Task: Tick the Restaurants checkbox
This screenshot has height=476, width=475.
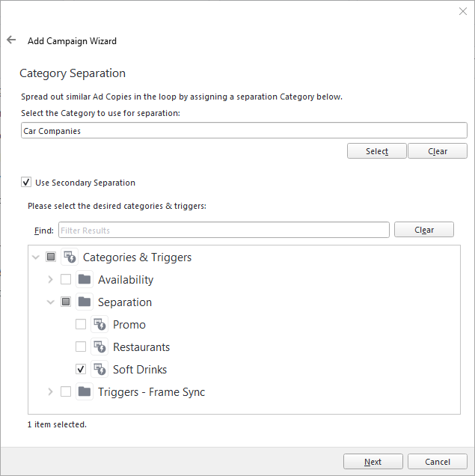Action: tap(81, 347)
